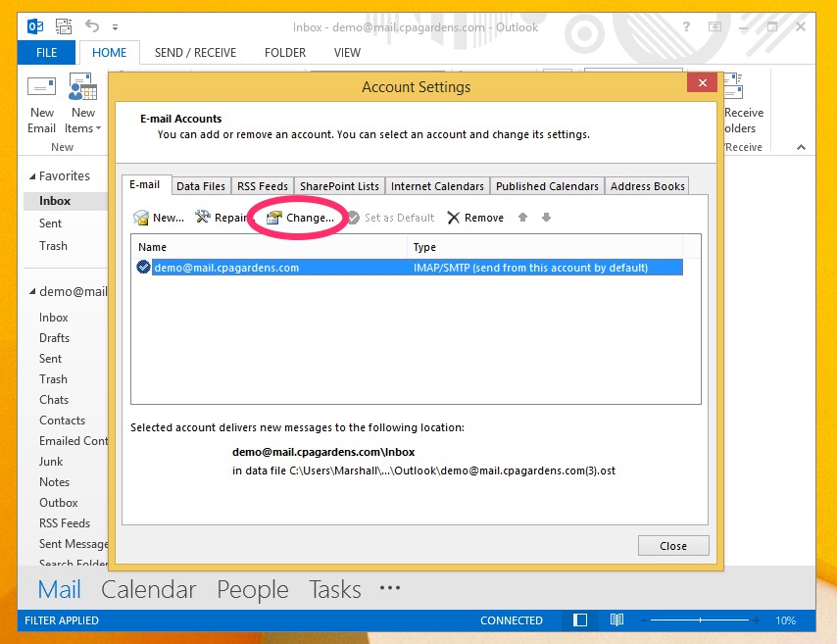The height and width of the screenshot is (644, 837).
Task: Open the RSS Feeds folder in sidebar
Action: [x=65, y=523]
